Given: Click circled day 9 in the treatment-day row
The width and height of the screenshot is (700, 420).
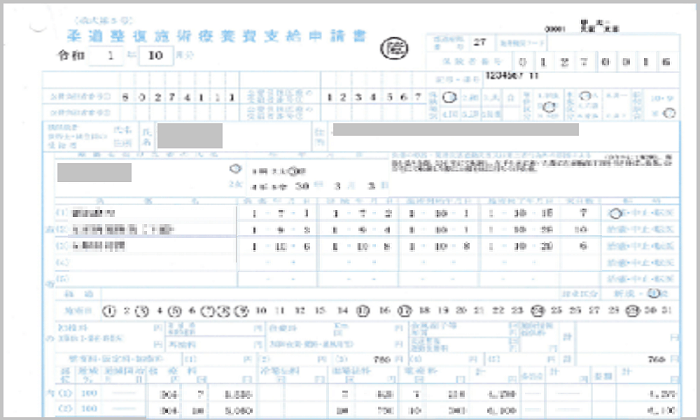Looking at the screenshot, I should [241, 311].
